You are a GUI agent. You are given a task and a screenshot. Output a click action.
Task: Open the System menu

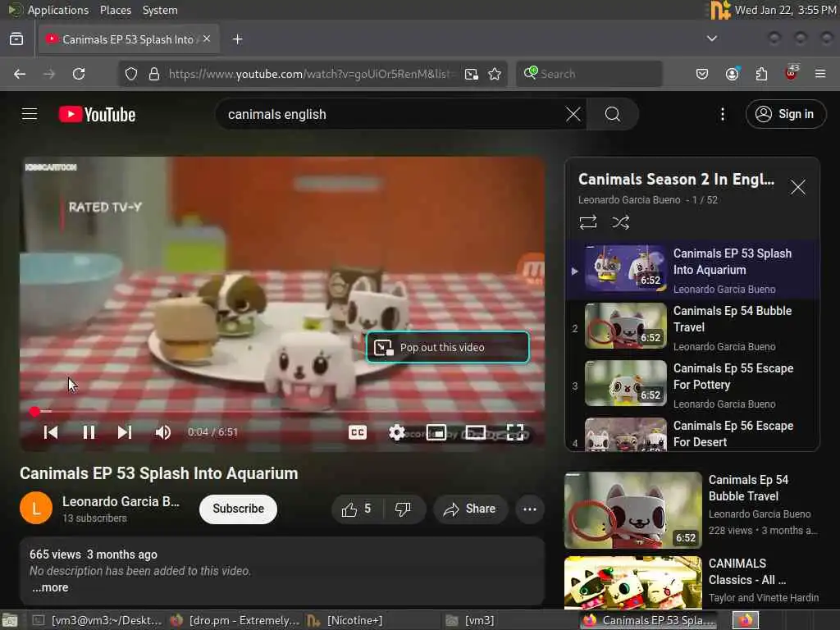click(x=160, y=10)
